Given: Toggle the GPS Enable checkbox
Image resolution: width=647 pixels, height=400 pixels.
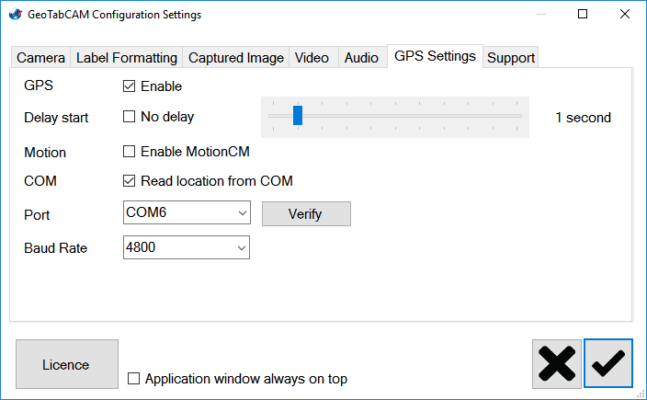Looking at the screenshot, I should click(129, 86).
